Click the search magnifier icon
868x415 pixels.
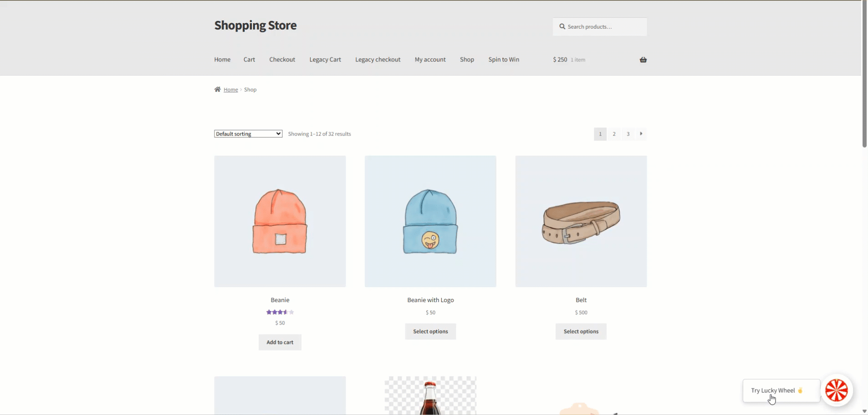[562, 27]
